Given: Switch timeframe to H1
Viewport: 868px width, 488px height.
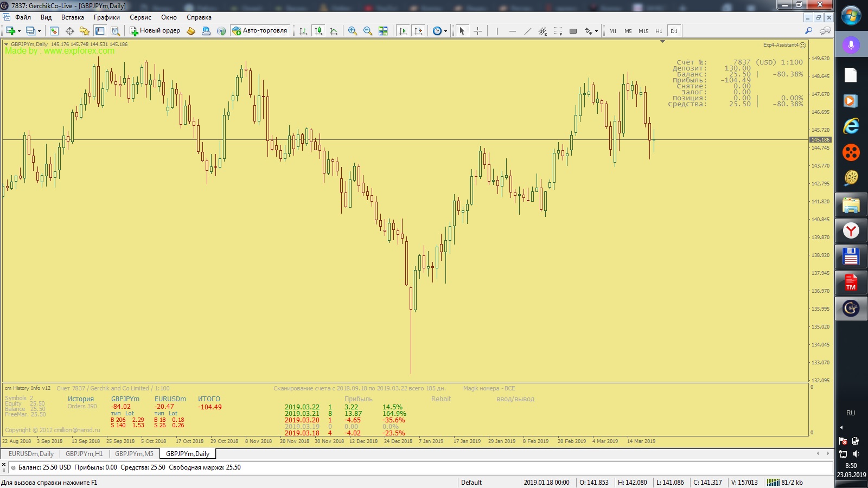Looking at the screenshot, I should (x=659, y=31).
